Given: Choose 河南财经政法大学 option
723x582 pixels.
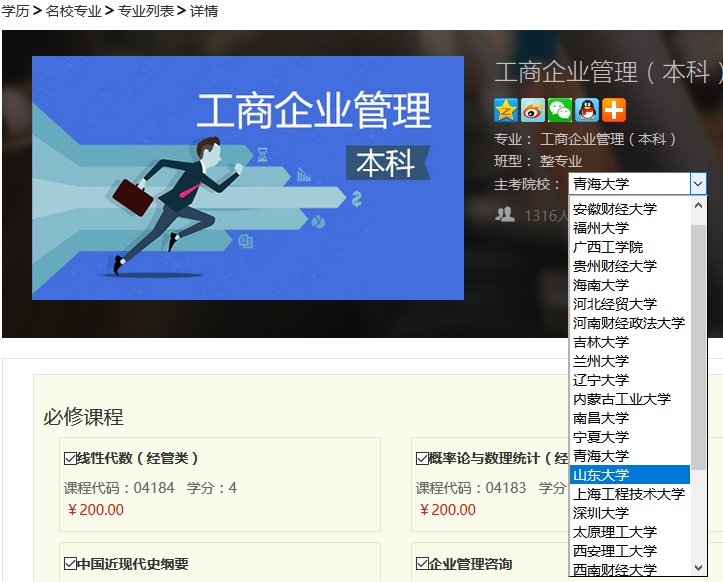Looking at the screenshot, I should [x=630, y=323].
